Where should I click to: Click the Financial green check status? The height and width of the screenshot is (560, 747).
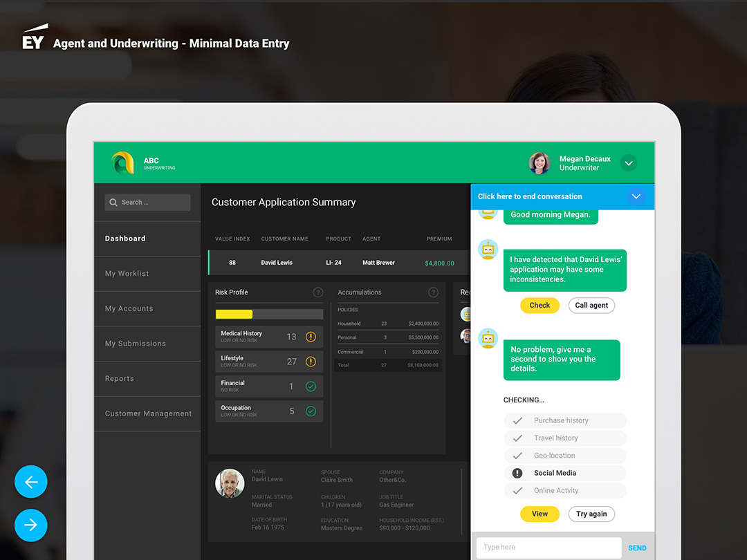coord(311,386)
